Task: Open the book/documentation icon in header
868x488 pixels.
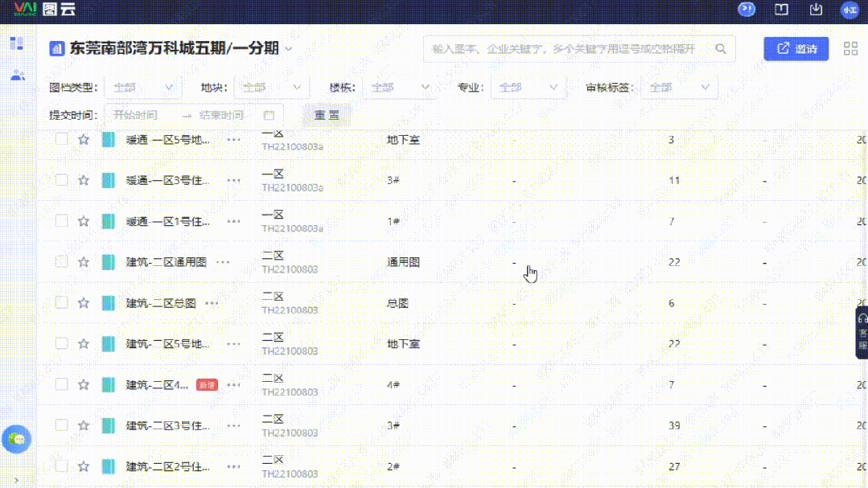Action: click(781, 10)
